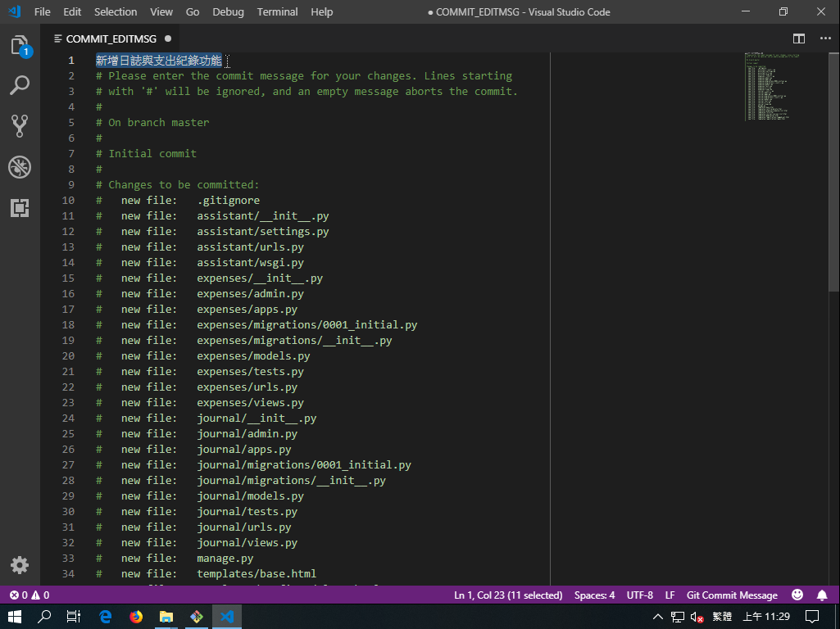Select the UTF-8 encoding indicator
This screenshot has width=840, height=629.
640,595
